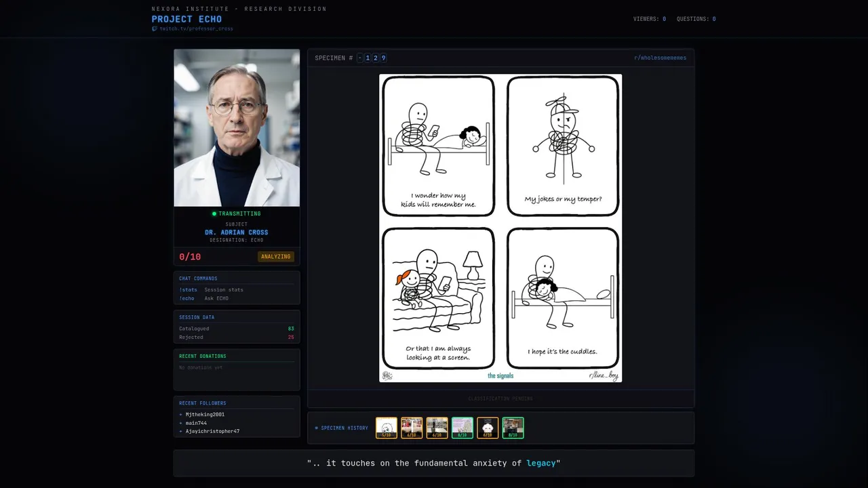Click the !stats chat command
The image size is (868, 488).
tap(188, 289)
